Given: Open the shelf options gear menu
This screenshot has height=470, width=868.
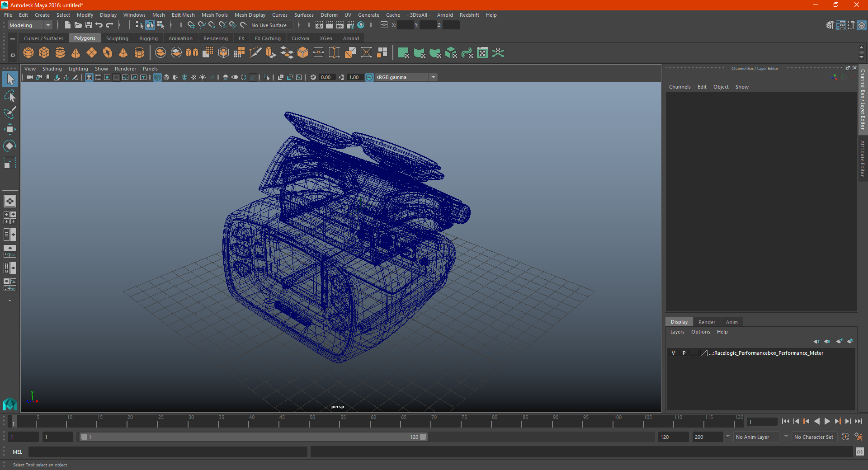Looking at the screenshot, I should pos(13,55).
